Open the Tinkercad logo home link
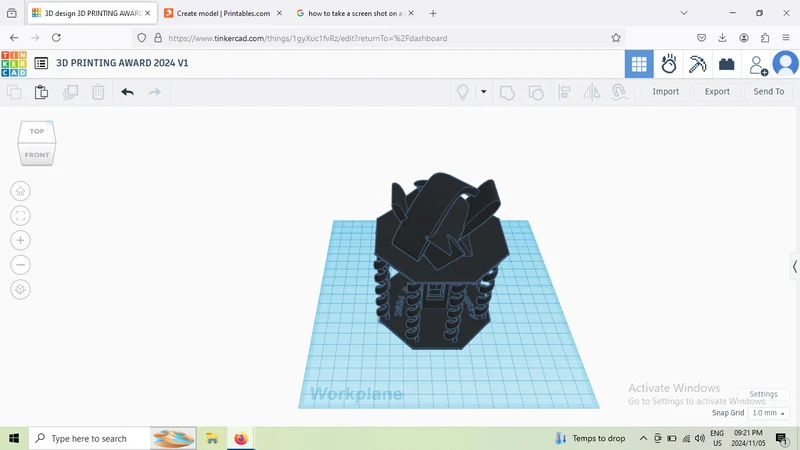Viewport: 800px width, 450px height. (14, 64)
